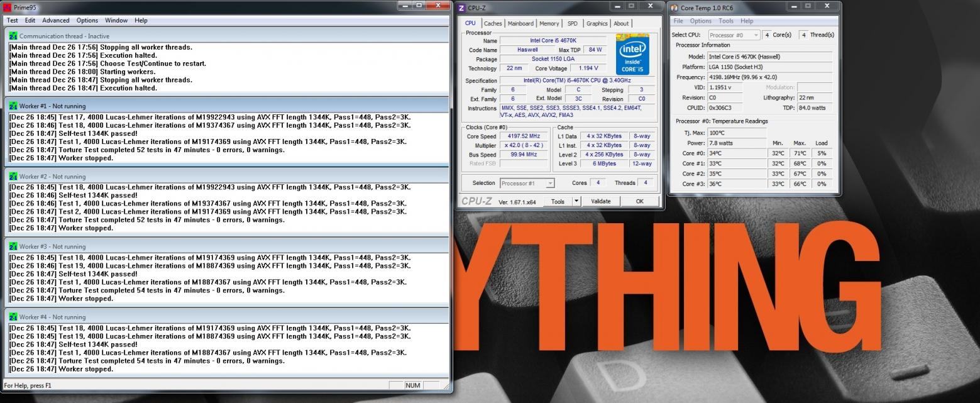Open the Window menu in Prime95

coord(116,20)
